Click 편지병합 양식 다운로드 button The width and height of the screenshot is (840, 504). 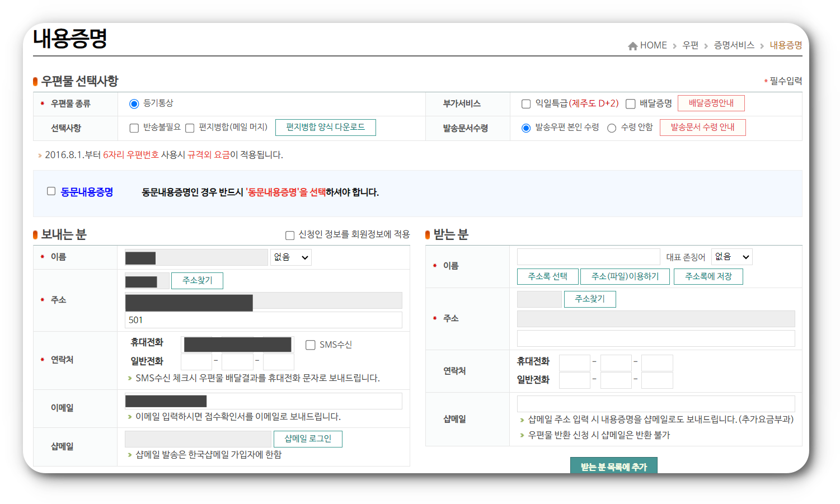pyautogui.click(x=325, y=128)
